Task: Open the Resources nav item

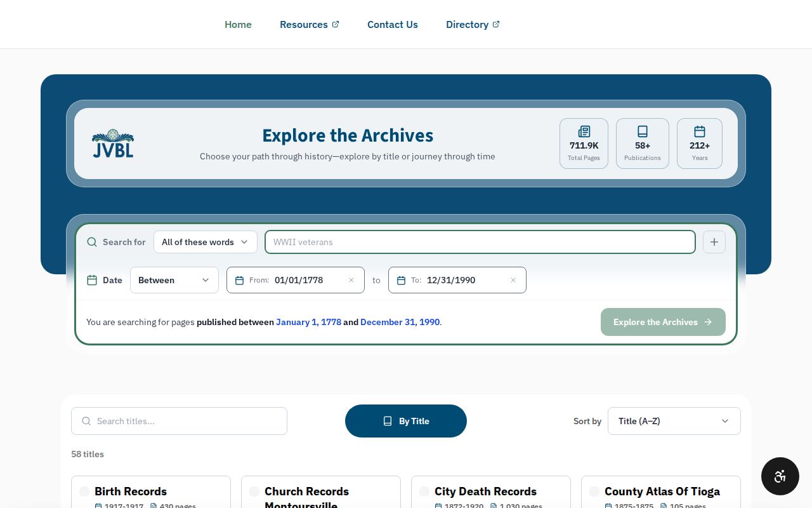Action: click(x=310, y=24)
